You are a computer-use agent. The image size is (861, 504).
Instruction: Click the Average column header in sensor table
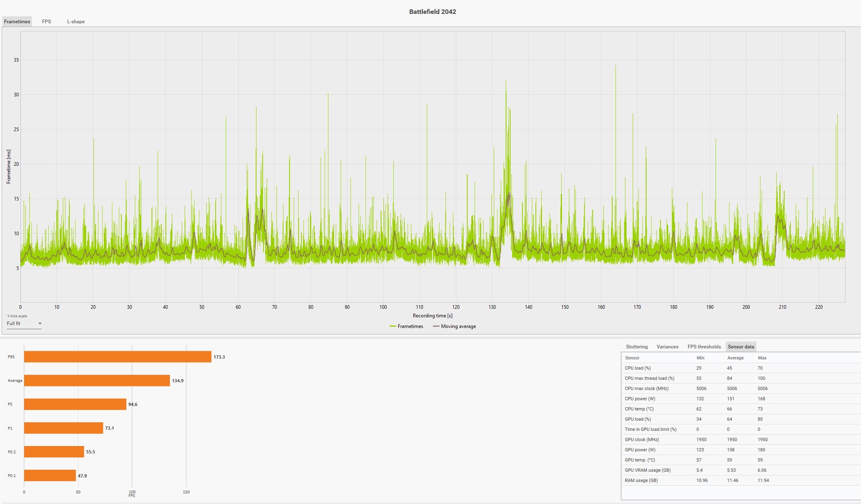tap(735, 358)
